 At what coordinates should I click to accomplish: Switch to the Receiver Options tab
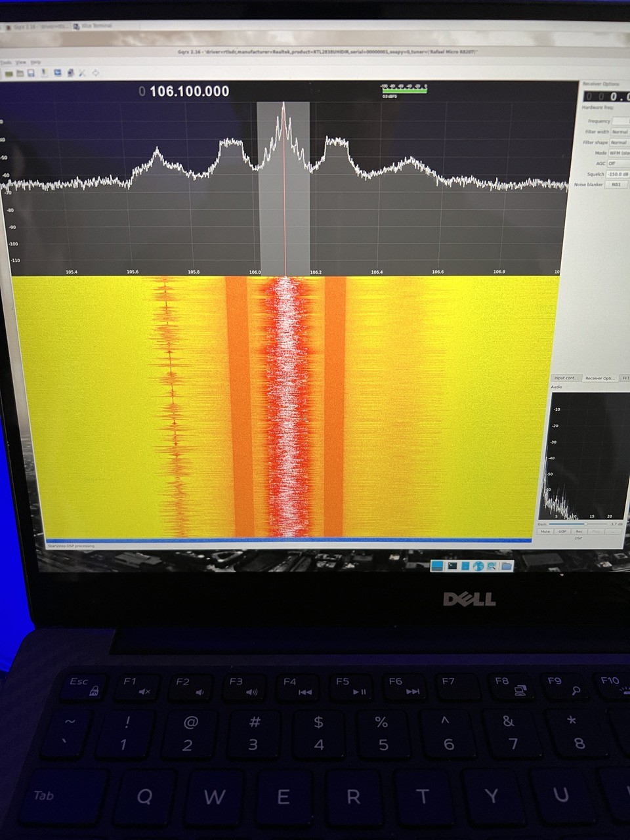[600, 378]
